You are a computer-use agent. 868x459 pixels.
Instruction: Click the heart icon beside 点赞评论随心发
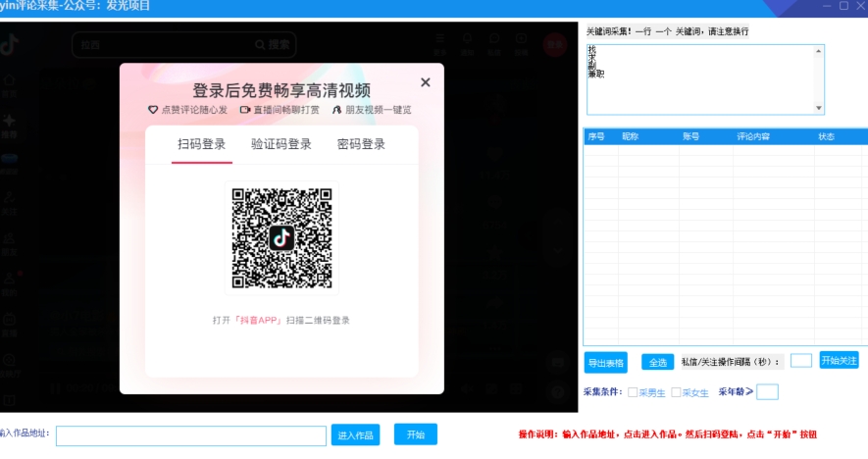point(153,110)
